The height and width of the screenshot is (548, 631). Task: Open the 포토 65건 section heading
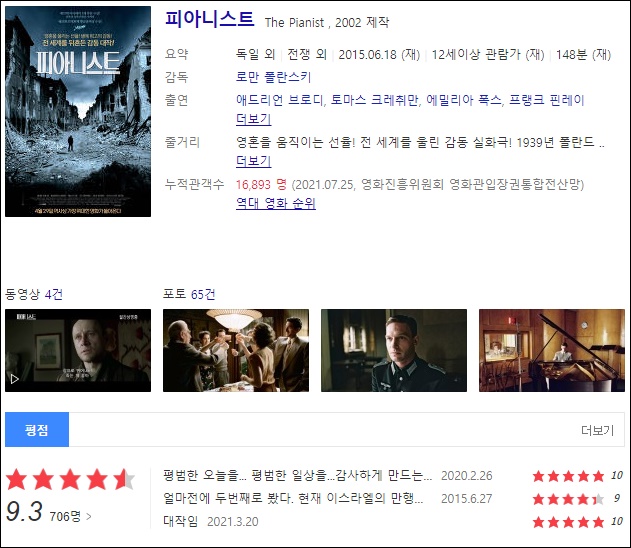189,294
